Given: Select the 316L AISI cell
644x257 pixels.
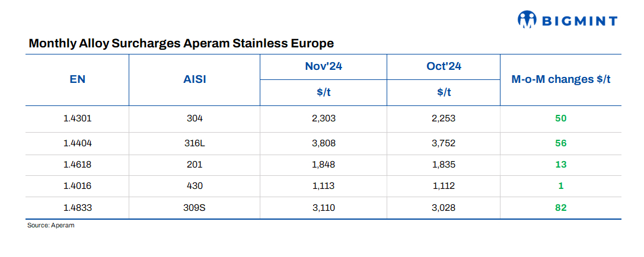Looking at the screenshot, I should [195, 143].
